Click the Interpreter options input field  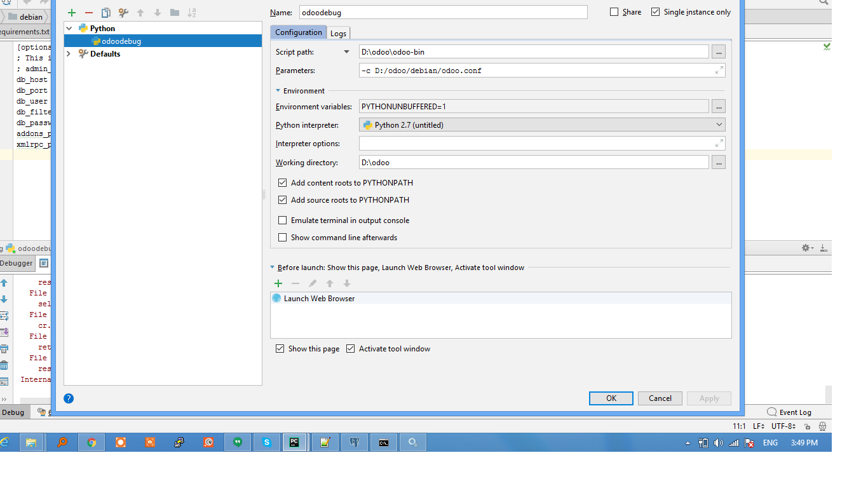(x=542, y=144)
